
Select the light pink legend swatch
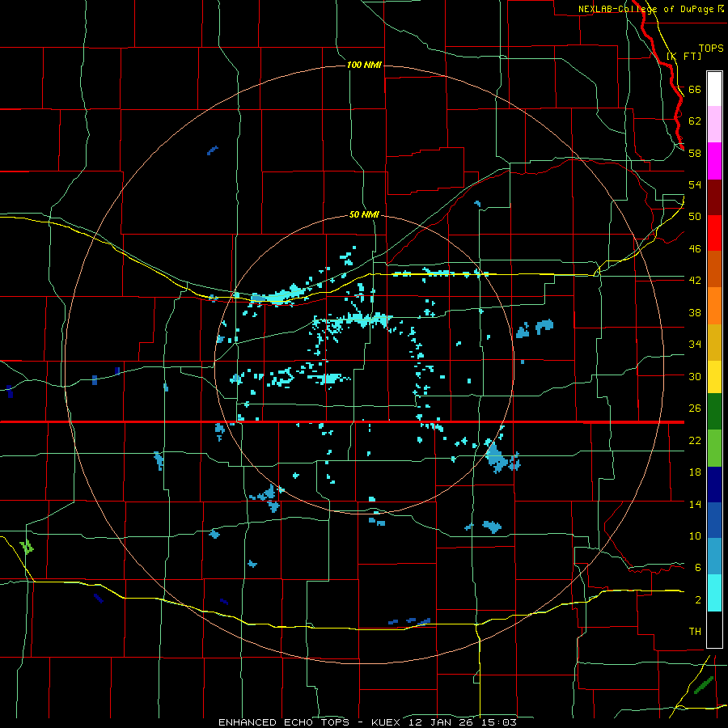714,124
